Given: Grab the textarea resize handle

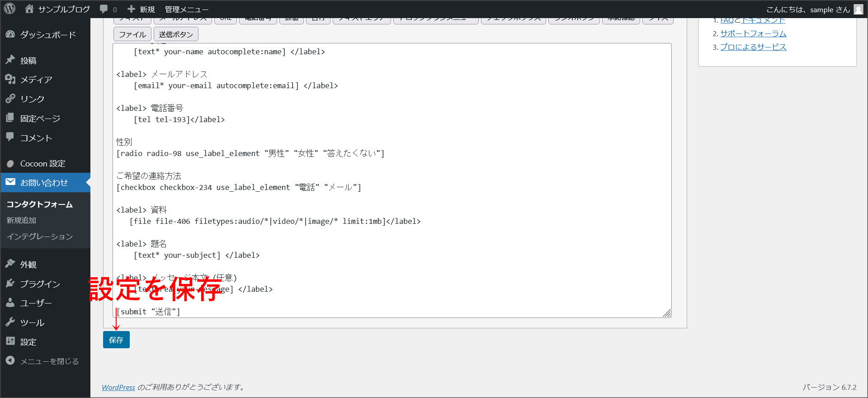Looking at the screenshot, I should pos(667,313).
